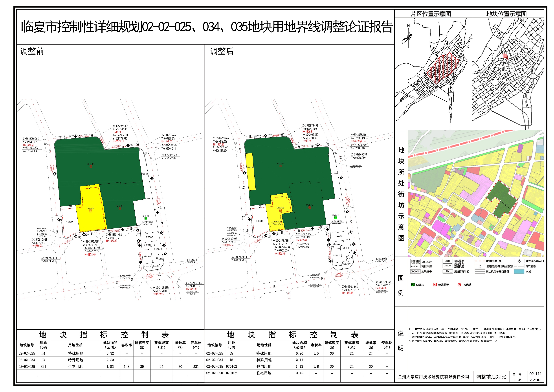Click the 02-02-090 row in right table
The image size is (554, 392).
coord(215,373)
